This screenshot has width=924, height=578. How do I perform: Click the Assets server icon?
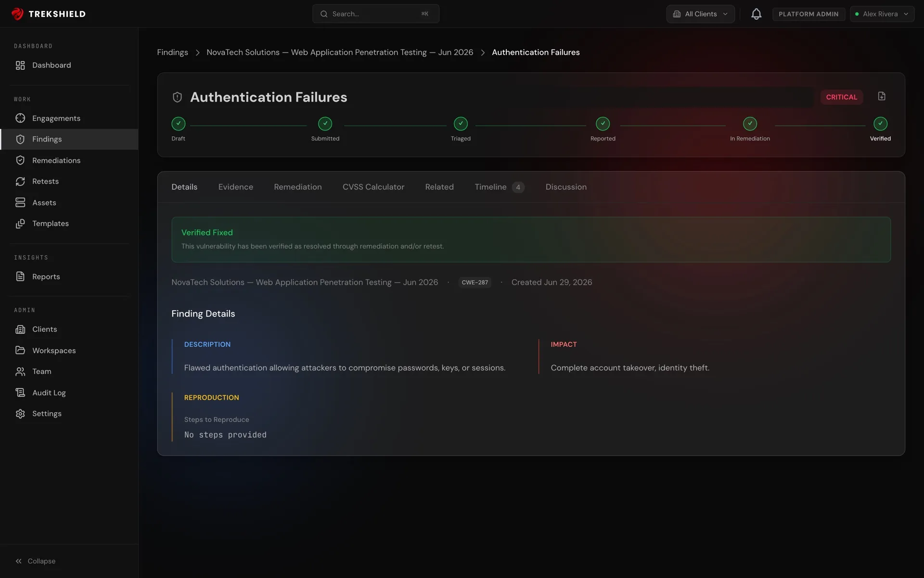coord(20,202)
